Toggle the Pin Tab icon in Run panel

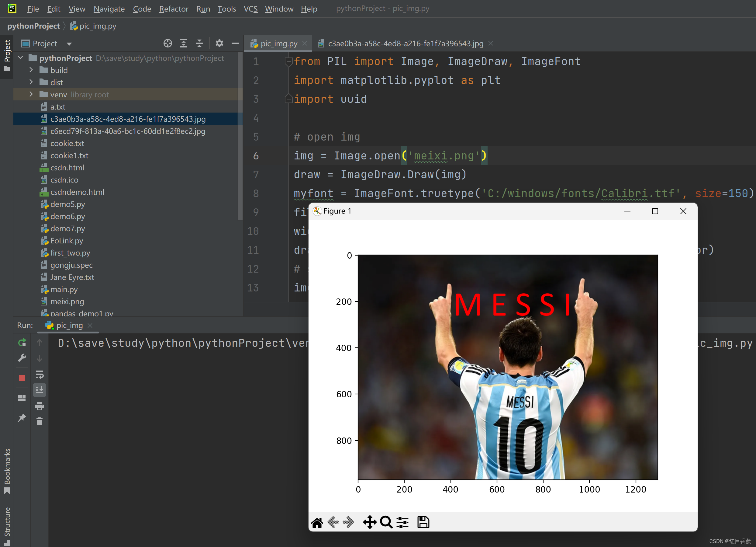click(22, 418)
